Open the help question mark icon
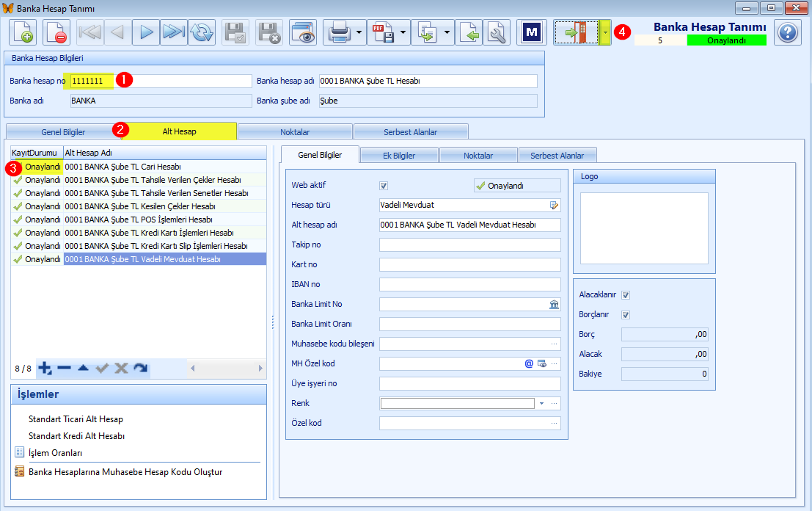812x511 pixels. coord(788,32)
